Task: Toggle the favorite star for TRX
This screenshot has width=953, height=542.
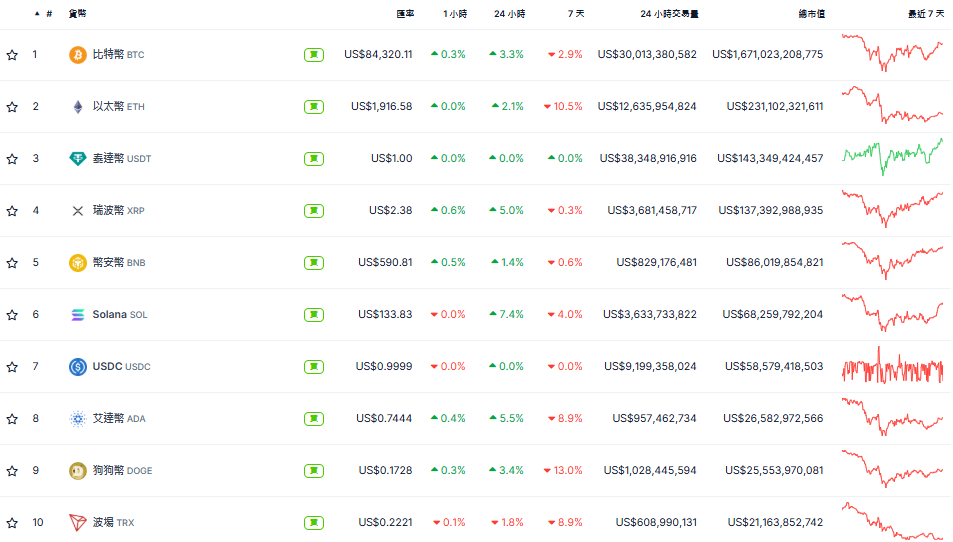Action: 12,523
